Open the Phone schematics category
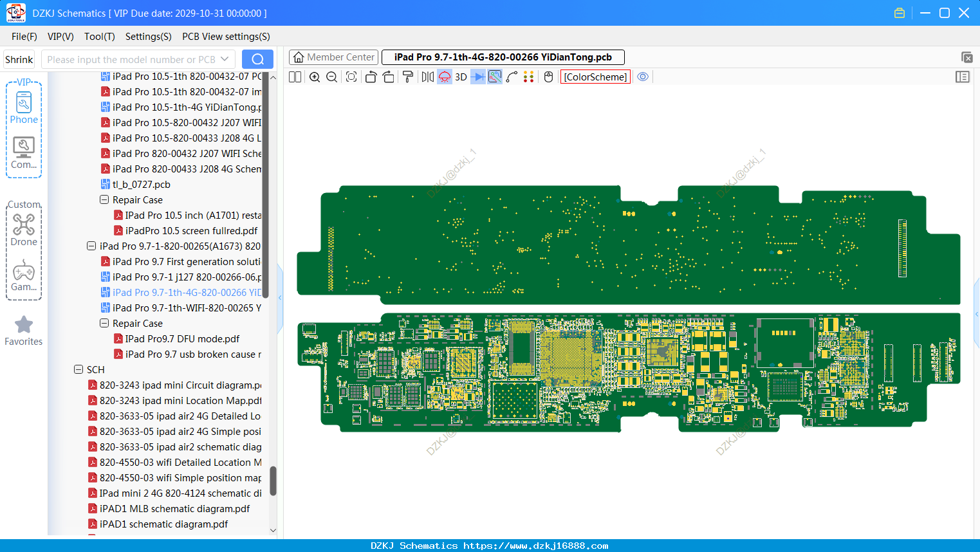Viewport: 980px width, 552px height. point(24,107)
